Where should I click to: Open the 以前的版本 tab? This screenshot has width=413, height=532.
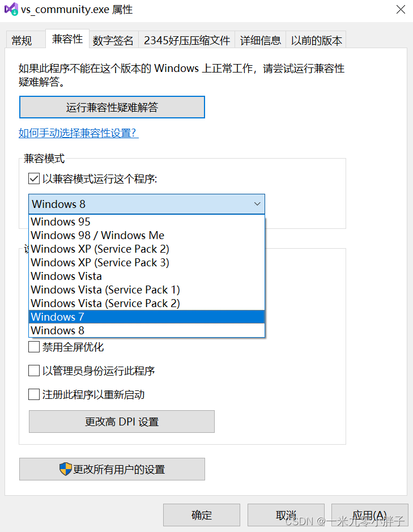pyautogui.click(x=316, y=40)
